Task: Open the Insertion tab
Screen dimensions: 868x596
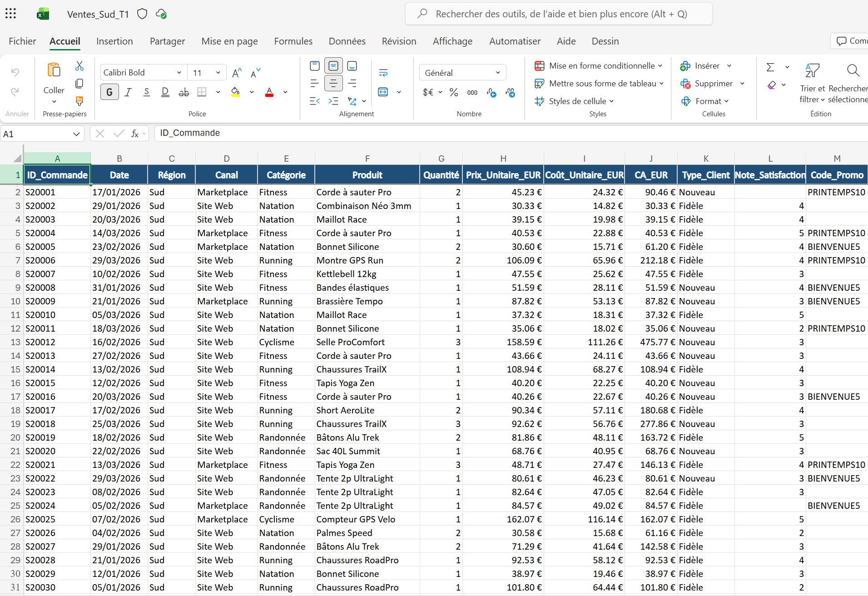Action: 114,41
